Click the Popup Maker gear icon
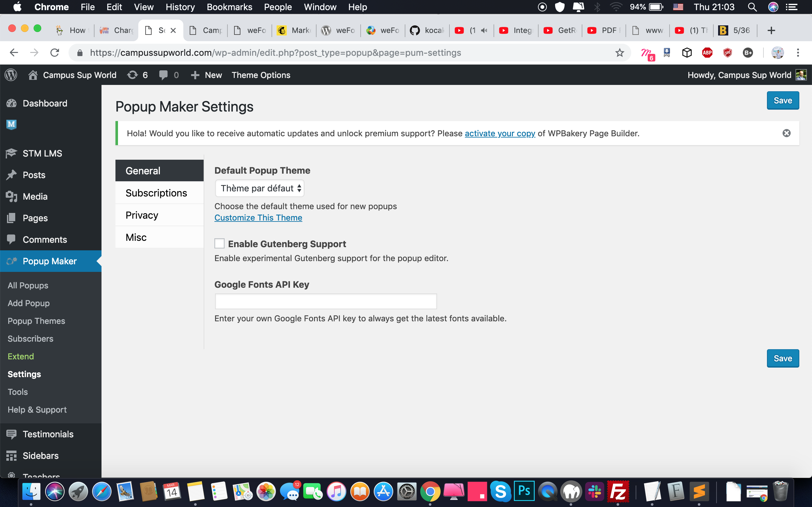 click(11, 261)
